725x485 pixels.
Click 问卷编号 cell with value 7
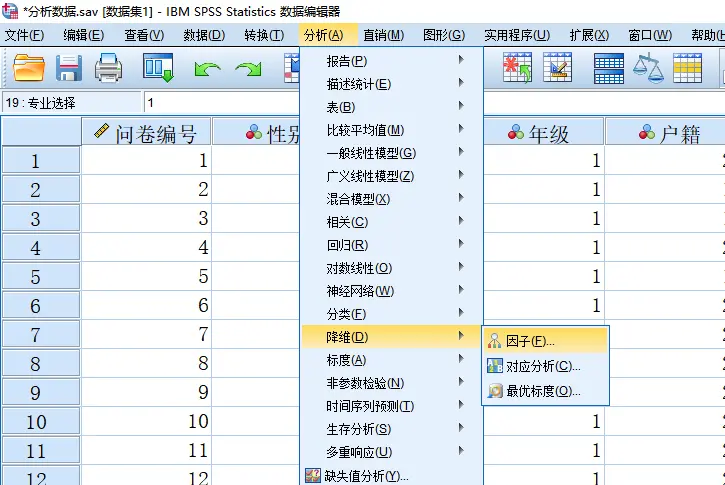point(146,334)
